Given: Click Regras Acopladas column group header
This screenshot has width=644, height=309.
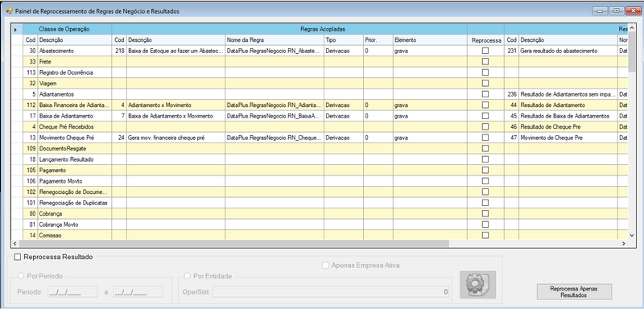Looking at the screenshot, I should pyautogui.click(x=290, y=29).
